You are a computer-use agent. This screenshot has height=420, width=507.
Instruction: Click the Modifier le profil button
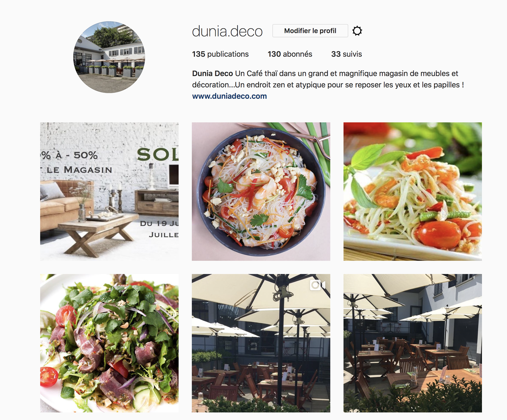tap(310, 31)
